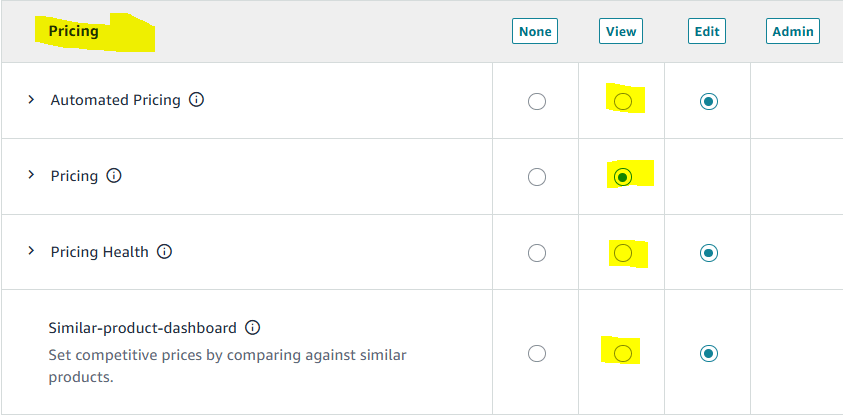Image resolution: width=843 pixels, height=415 pixels.
Task: Select View for Pricing Health
Action: (622, 253)
